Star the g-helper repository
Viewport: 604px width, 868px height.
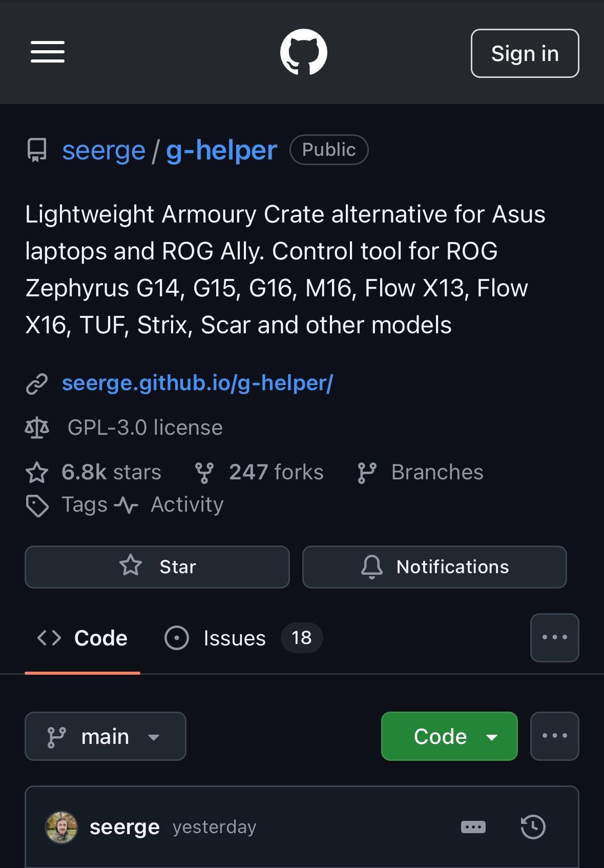coord(157,567)
